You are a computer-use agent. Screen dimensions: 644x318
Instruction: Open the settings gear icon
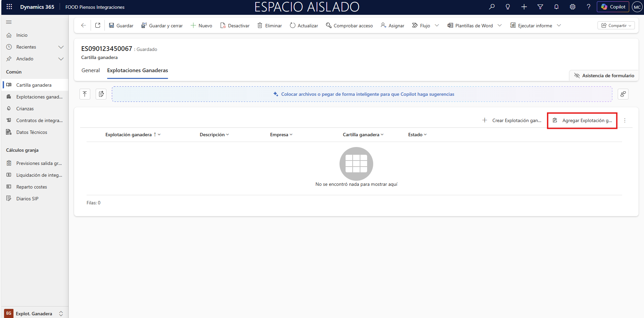coord(572,7)
